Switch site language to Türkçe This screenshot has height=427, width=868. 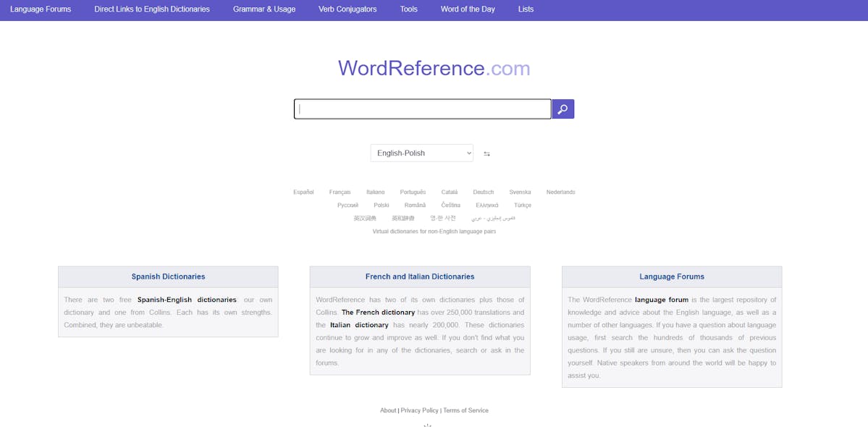coord(523,206)
